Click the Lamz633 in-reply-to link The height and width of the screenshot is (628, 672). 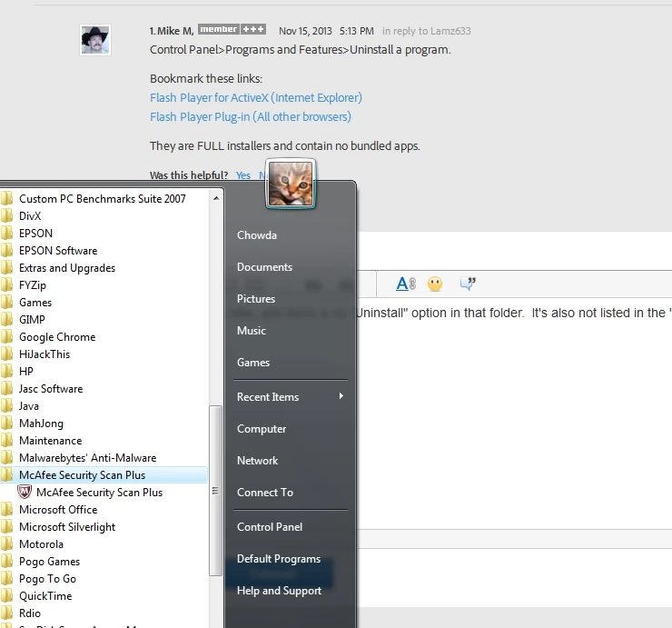pyautogui.click(x=450, y=31)
